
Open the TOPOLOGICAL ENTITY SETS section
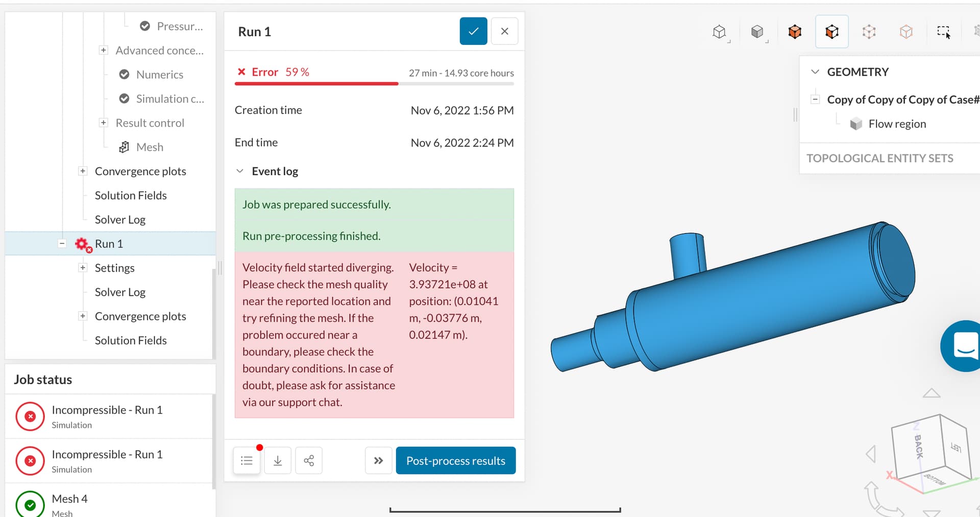pyautogui.click(x=879, y=158)
